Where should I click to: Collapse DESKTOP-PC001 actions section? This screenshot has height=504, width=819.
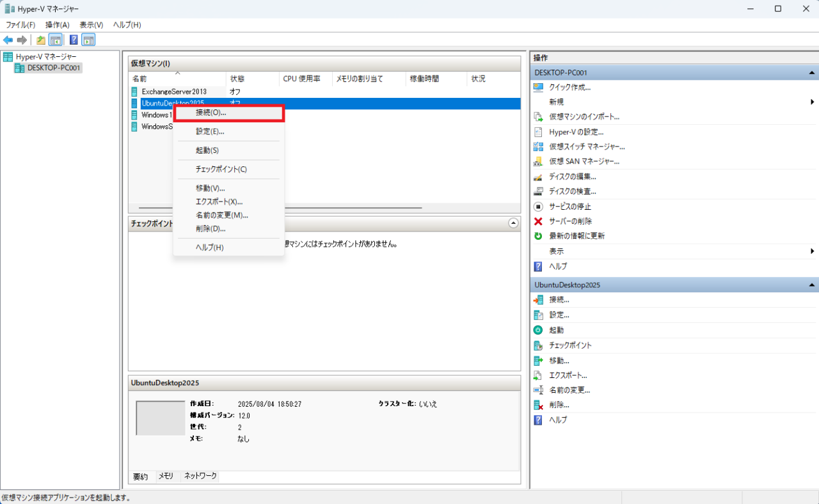[x=811, y=73]
